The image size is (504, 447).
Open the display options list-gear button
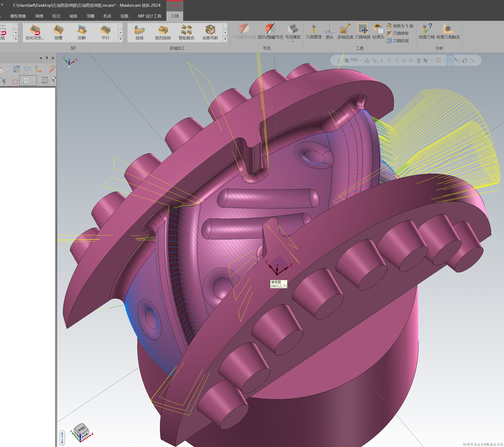tap(25, 80)
